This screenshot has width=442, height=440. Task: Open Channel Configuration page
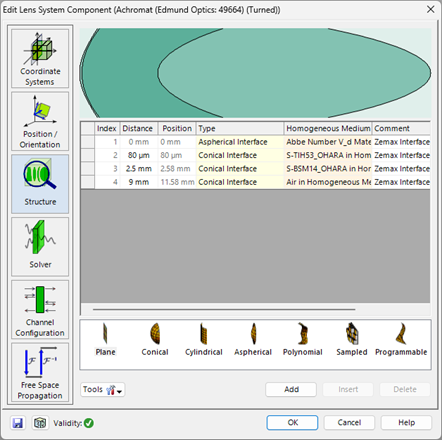point(40,310)
